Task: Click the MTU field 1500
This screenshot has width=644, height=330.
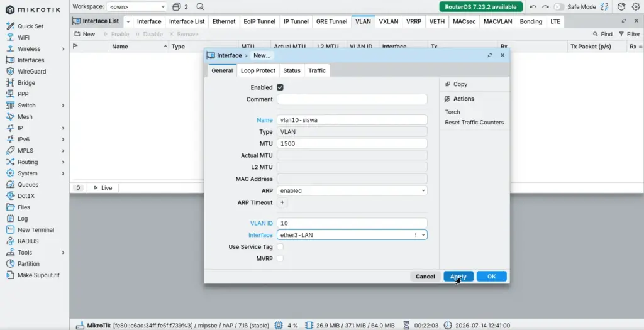Action: (352, 144)
